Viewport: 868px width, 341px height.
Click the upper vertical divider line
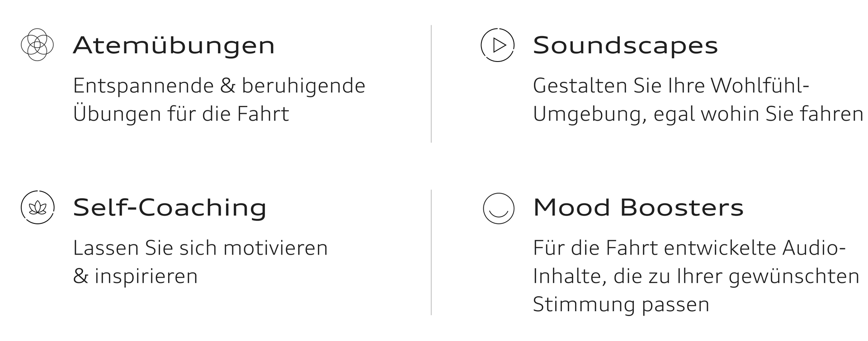[431, 84]
